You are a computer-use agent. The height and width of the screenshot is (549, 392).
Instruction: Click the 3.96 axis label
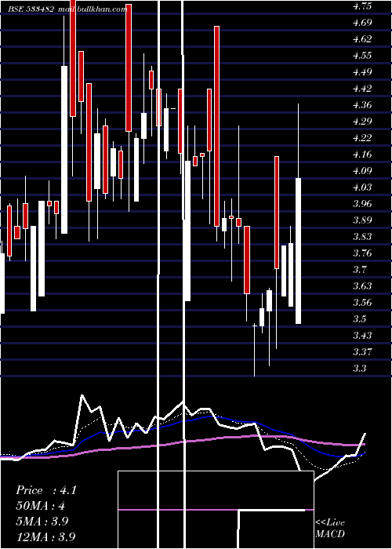tap(362, 204)
